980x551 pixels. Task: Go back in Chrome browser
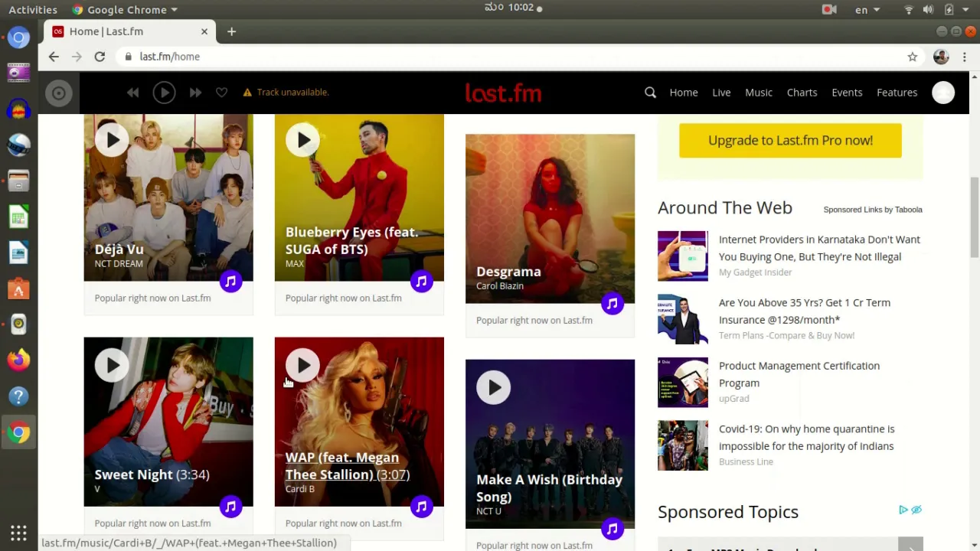[x=54, y=57]
